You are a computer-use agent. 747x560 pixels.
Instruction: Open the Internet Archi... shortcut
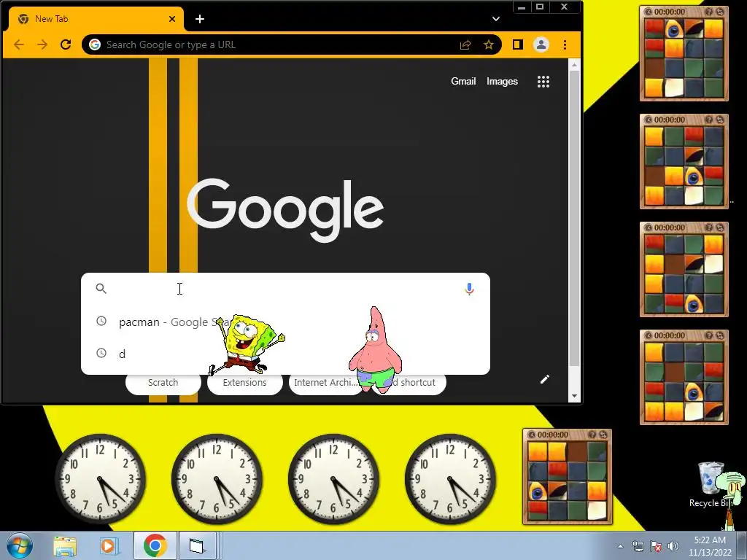(326, 384)
